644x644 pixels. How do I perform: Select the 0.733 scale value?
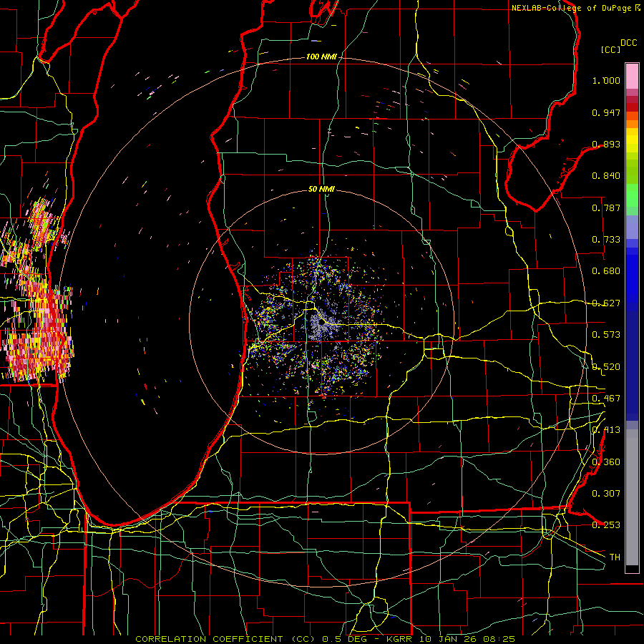[606, 240]
